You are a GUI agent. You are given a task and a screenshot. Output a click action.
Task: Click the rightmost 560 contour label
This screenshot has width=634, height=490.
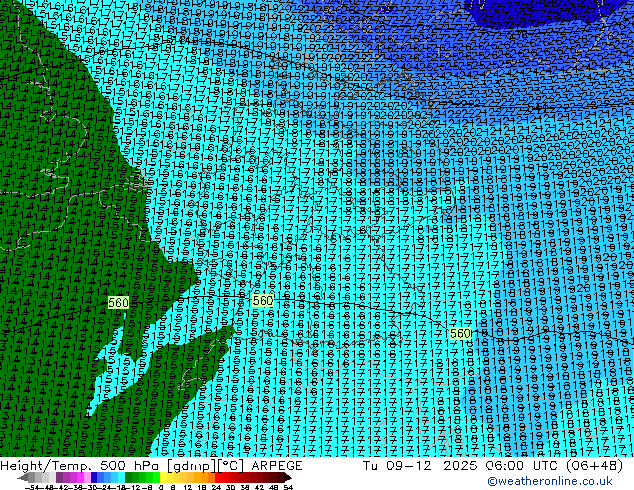click(x=460, y=333)
